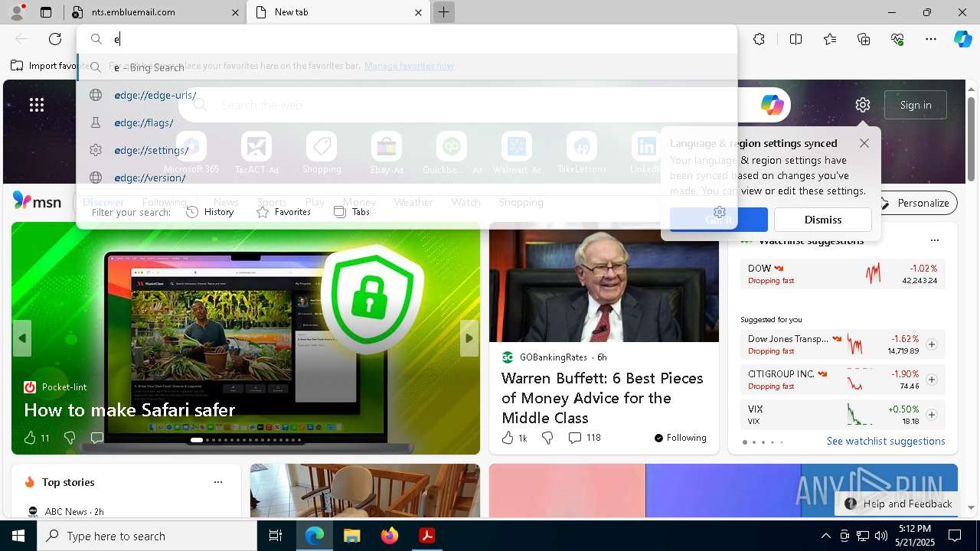Open watchlist card options ellipsis
This screenshot has width=980, height=551.
pyautogui.click(x=934, y=240)
